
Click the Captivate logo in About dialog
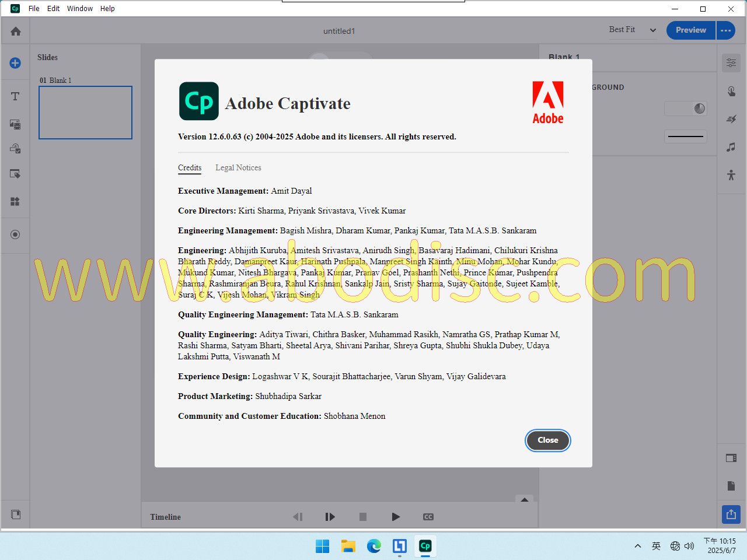coord(199,101)
